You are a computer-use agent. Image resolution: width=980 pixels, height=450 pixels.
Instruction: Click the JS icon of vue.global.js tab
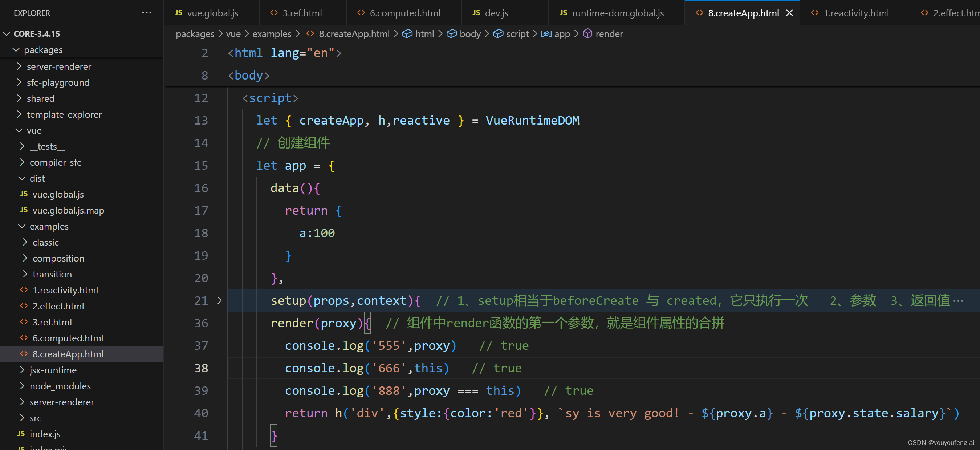click(x=178, y=13)
